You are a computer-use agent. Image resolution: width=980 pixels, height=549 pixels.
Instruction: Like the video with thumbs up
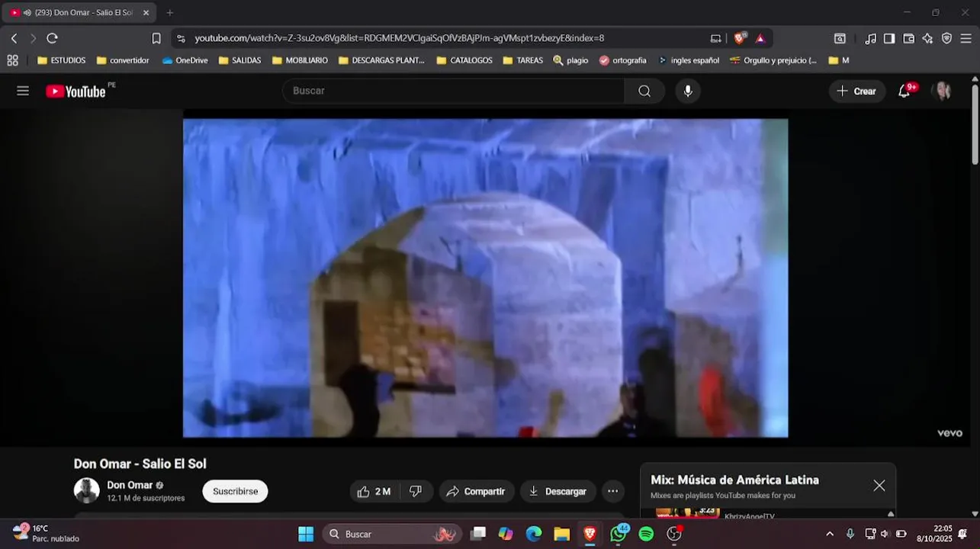coord(374,491)
